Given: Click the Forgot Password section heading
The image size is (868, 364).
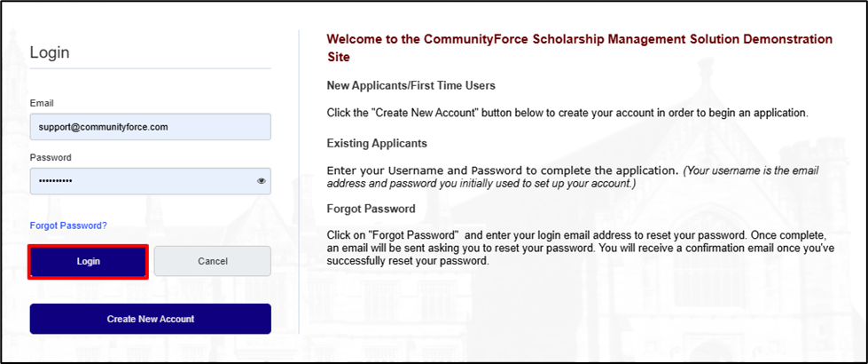Looking at the screenshot, I should [371, 209].
